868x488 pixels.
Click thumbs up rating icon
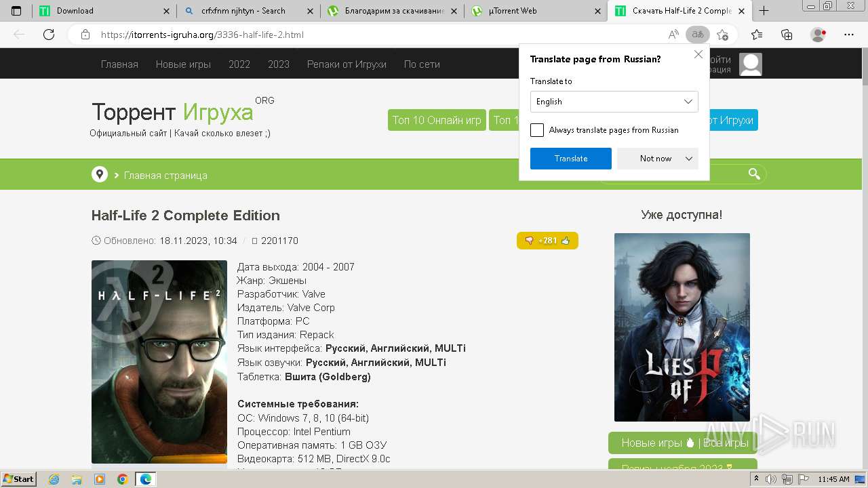click(566, 241)
